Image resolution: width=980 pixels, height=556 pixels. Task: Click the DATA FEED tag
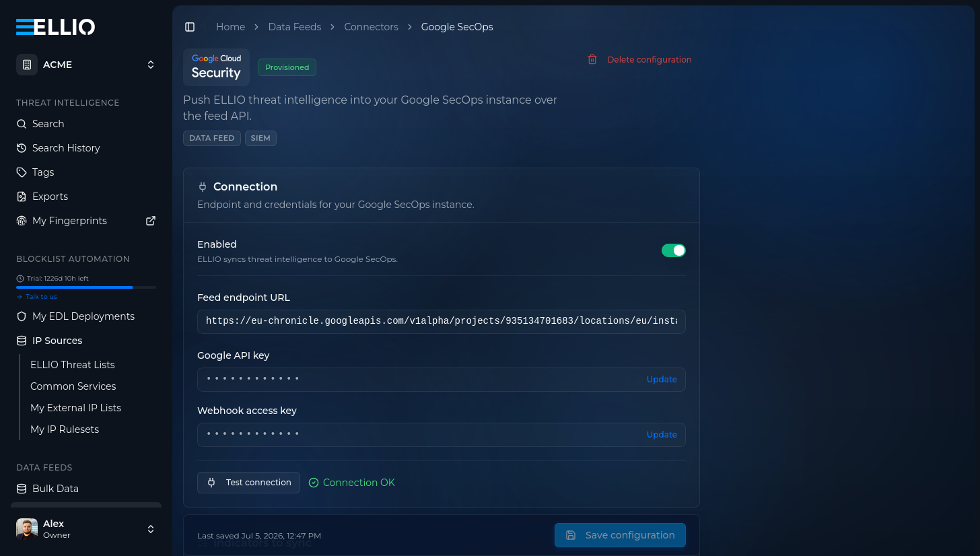[x=212, y=138]
